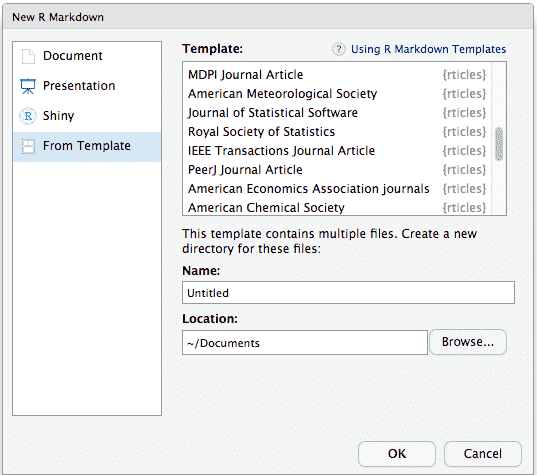Select Document type in sidebar
This screenshot has width=537, height=475.
point(87,56)
